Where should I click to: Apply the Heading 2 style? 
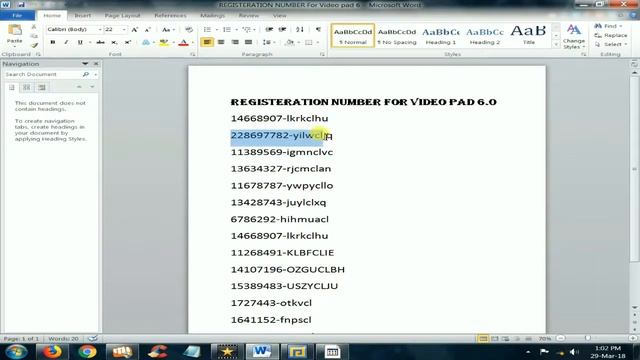coord(484,36)
